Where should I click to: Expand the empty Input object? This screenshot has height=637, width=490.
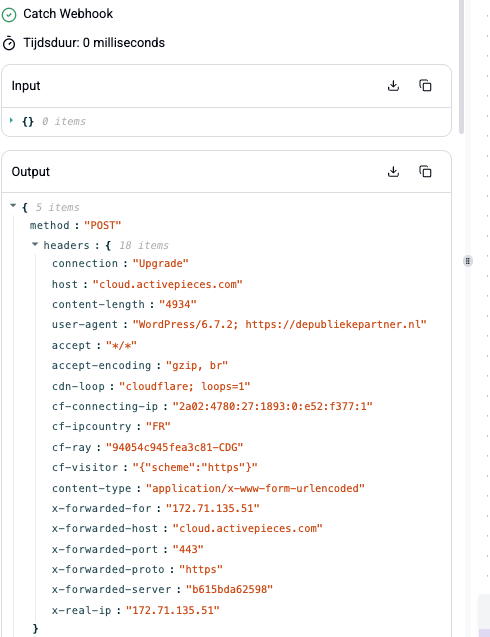11,120
